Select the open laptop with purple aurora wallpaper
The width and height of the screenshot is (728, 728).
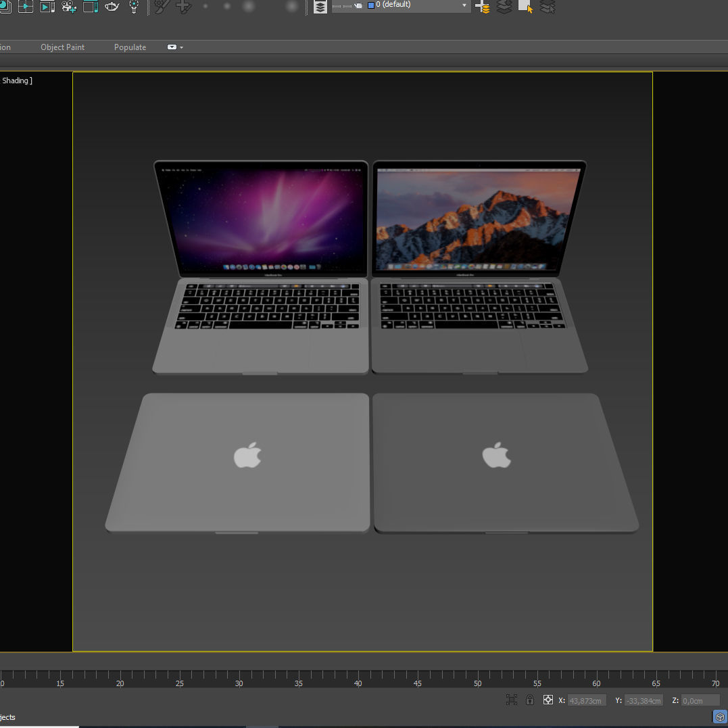coord(261,267)
